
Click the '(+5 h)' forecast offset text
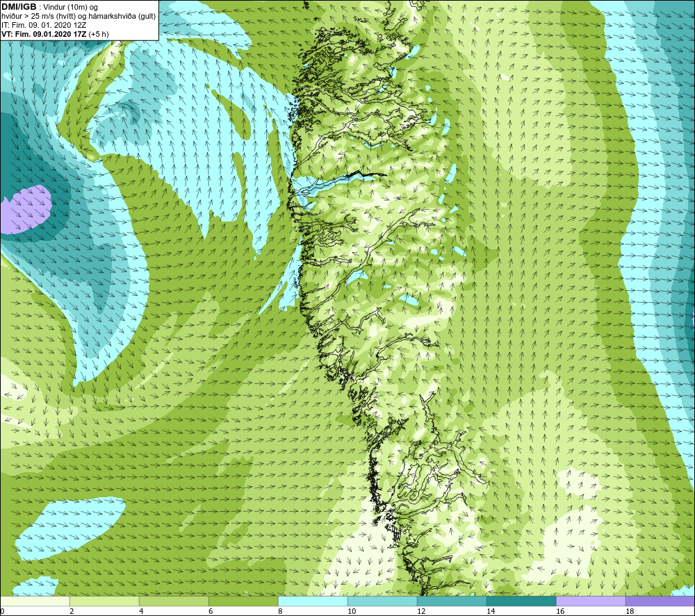(99, 34)
